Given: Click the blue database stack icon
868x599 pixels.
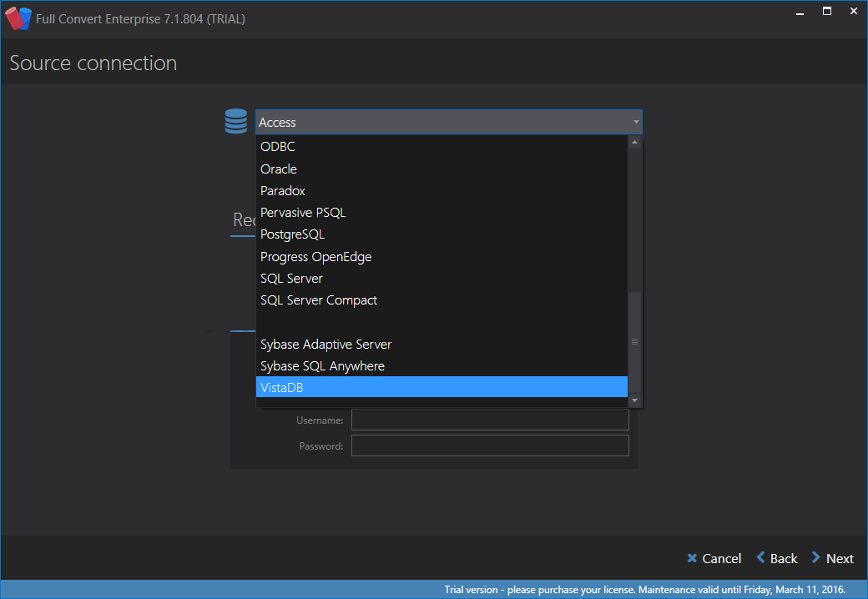Looking at the screenshot, I should point(236,121).
